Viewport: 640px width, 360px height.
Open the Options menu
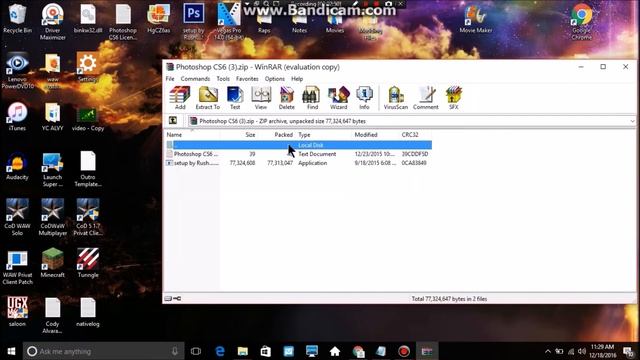click(x=275, y=79)
